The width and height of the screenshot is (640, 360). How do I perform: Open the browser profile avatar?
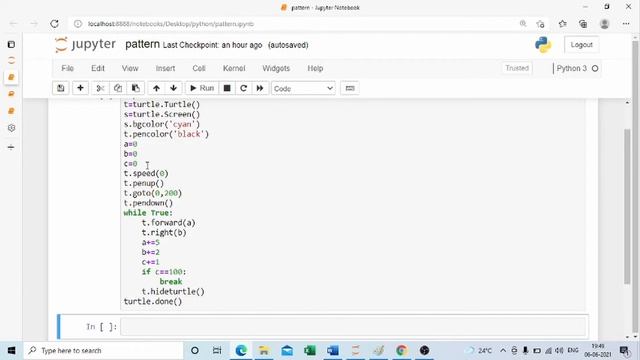[604, 24]
